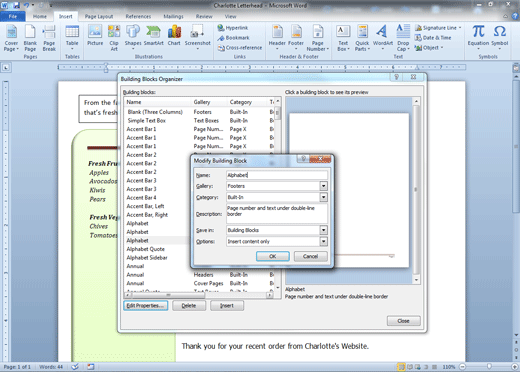Select Simple Text Box building block
This screenshot has height=372, width=520.
pyautogui.click(x=147, y=121)
